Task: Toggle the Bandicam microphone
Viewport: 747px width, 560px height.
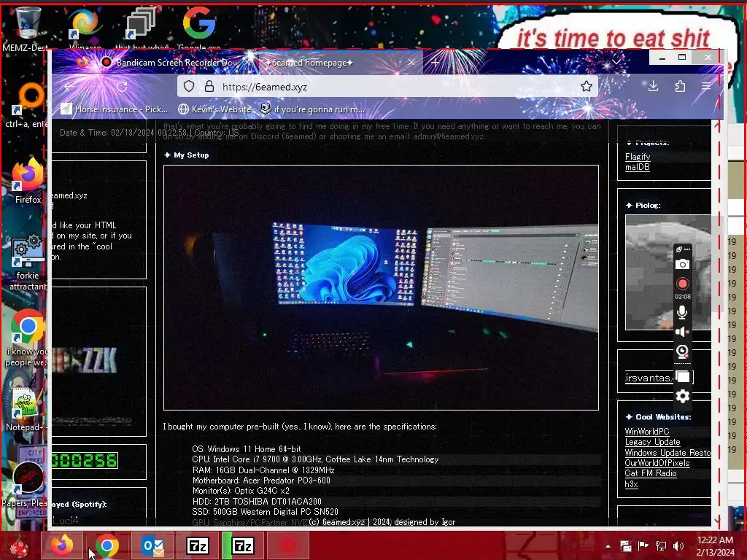Action: tap(682, 312)
